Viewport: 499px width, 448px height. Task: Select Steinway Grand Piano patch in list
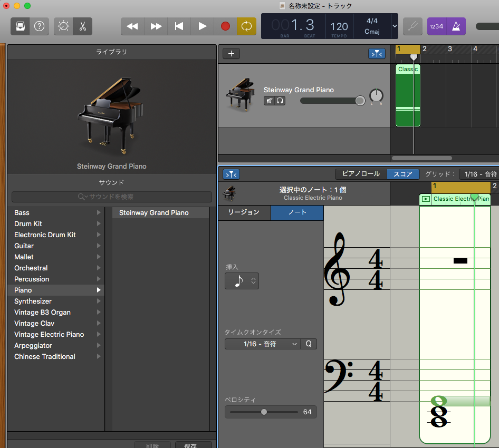(x=161, y=213)
